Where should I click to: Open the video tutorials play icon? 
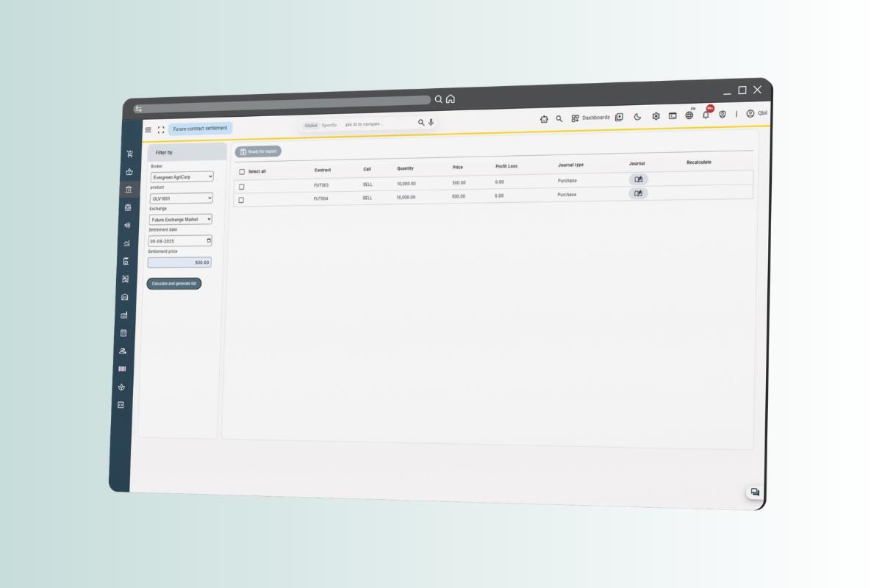point(619,117)
